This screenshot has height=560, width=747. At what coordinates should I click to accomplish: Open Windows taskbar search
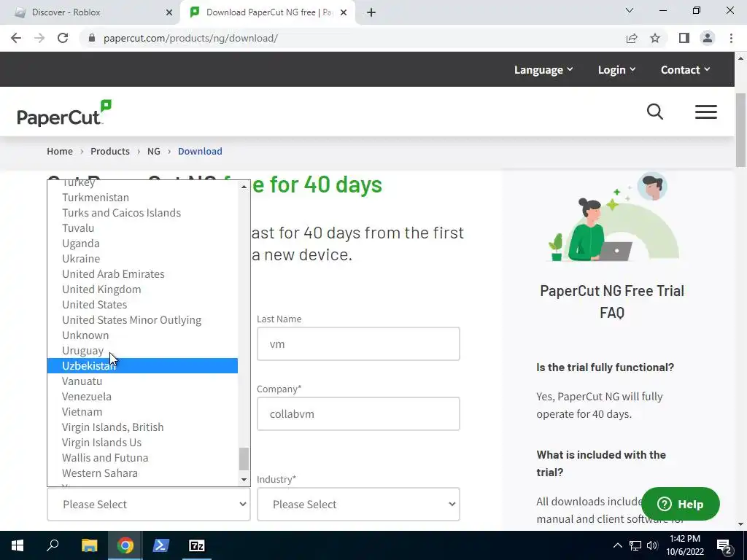click(53, 545)
